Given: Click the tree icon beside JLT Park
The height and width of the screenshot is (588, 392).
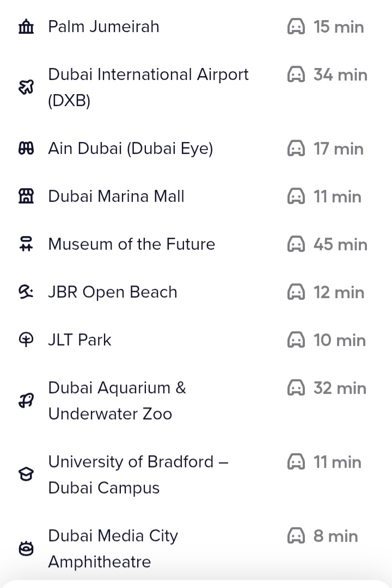Looking at the screenshot, I should 26,341.
